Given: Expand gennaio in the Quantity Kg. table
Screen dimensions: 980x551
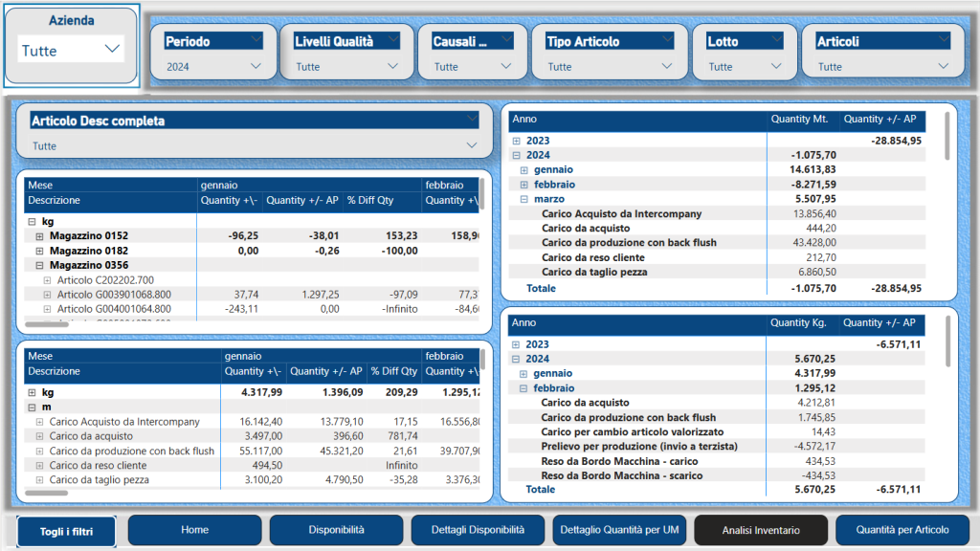Looking at the screenshot, I should click(x=524, y=374).
